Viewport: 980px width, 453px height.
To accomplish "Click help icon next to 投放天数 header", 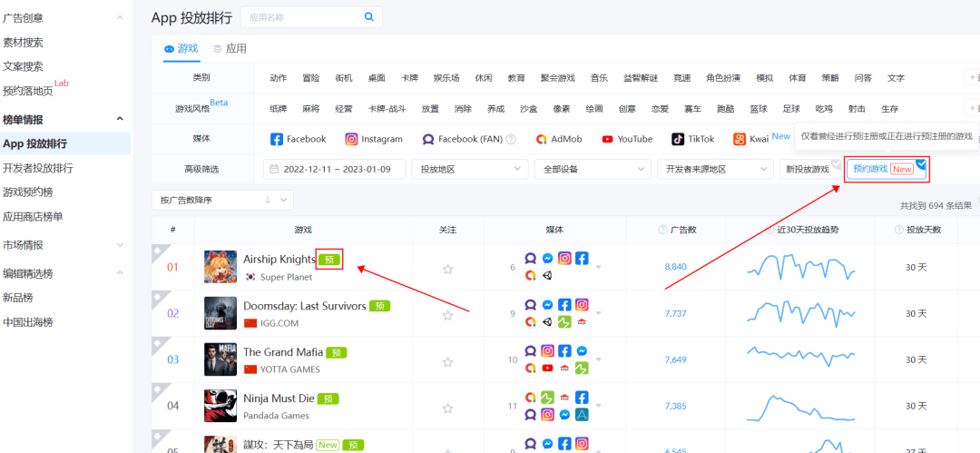I will click(x=898, y=231).
